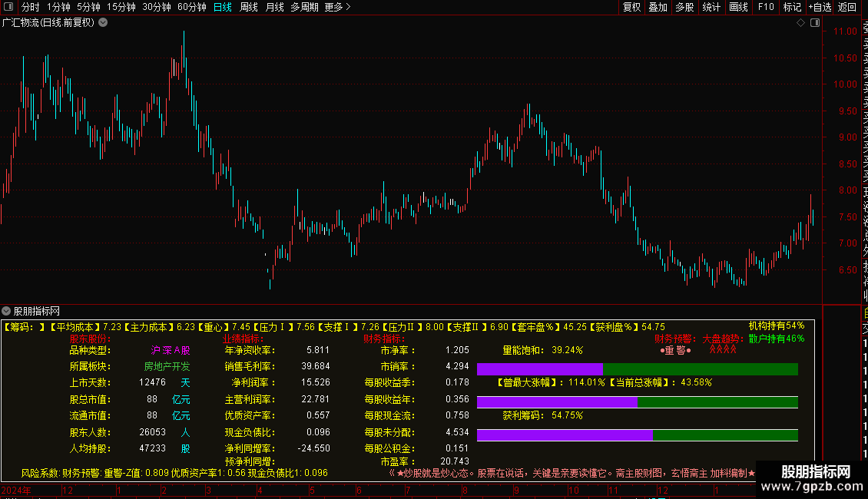Open the 多股 multi-stock view
This screenshot has width=868, height=499.
tap(684, 7)
